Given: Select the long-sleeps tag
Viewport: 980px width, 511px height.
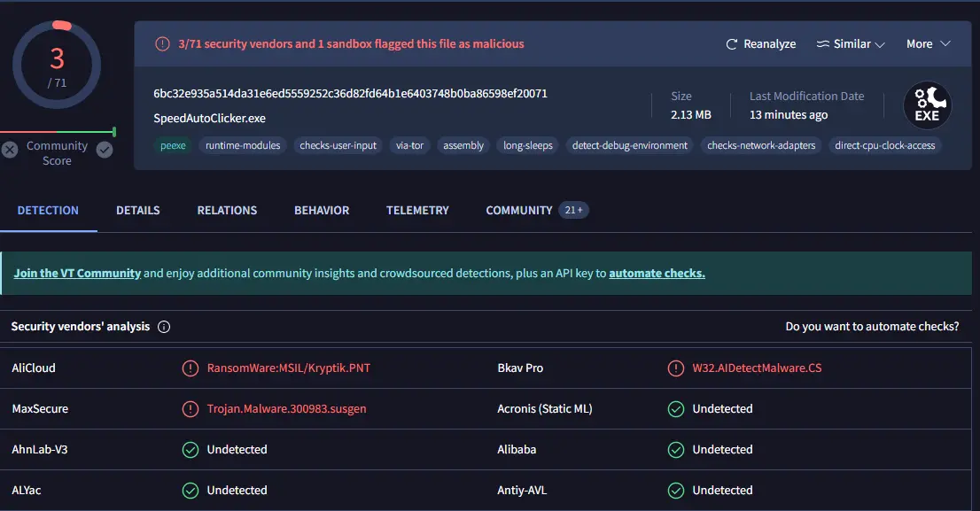Looking at the screenshot, I should tap(528, 145).
